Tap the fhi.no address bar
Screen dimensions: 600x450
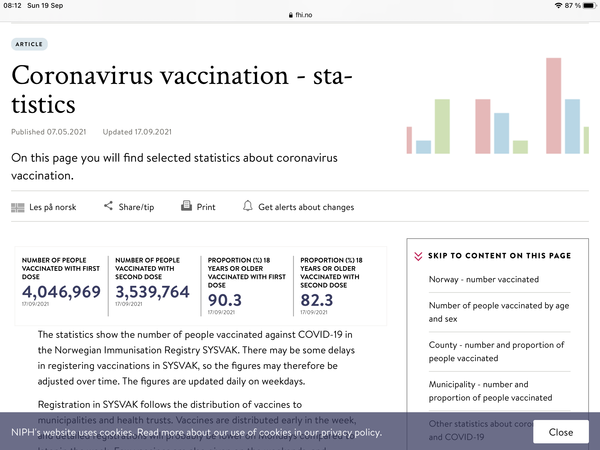300,15
